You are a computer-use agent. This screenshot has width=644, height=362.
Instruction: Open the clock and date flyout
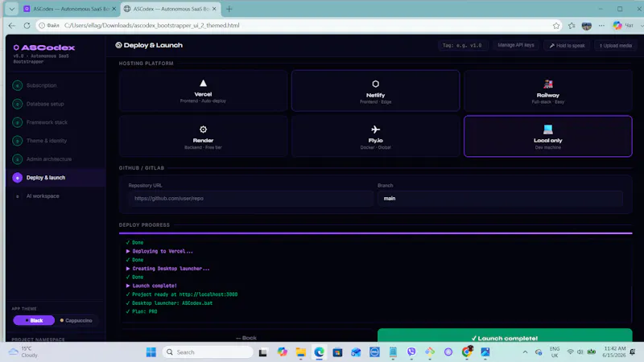(x=614, y=352)
